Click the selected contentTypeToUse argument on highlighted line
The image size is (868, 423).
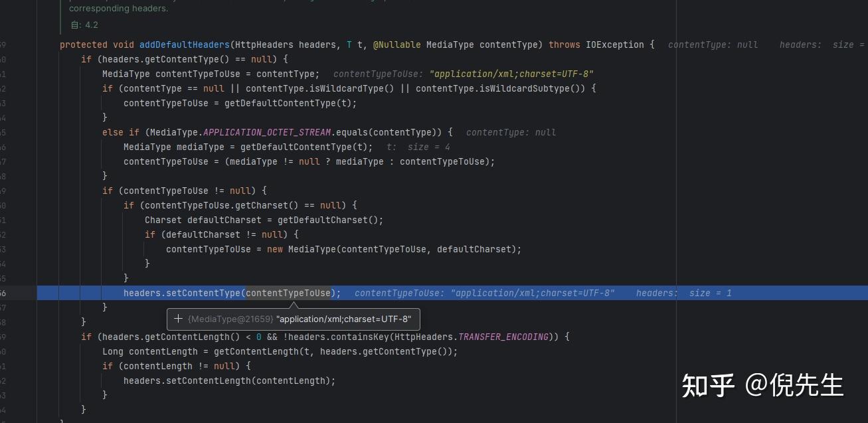point(288,293)
